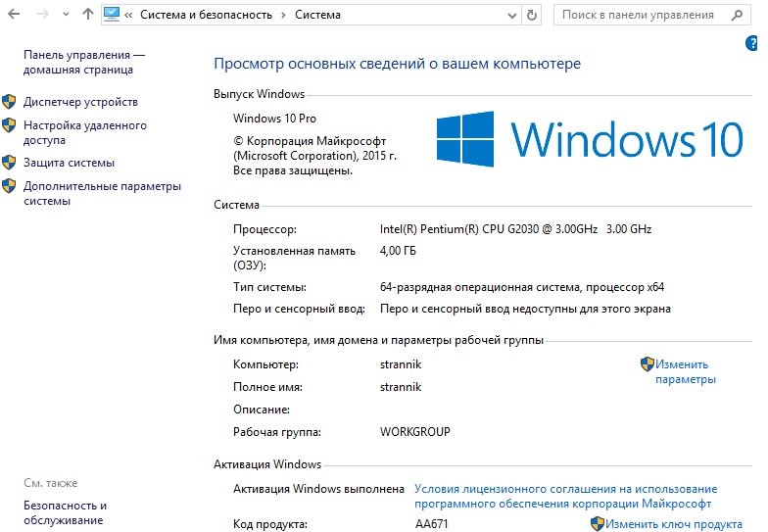
Task: Click 'Активация Windows выполнена' status text
Action: (318, 489)
